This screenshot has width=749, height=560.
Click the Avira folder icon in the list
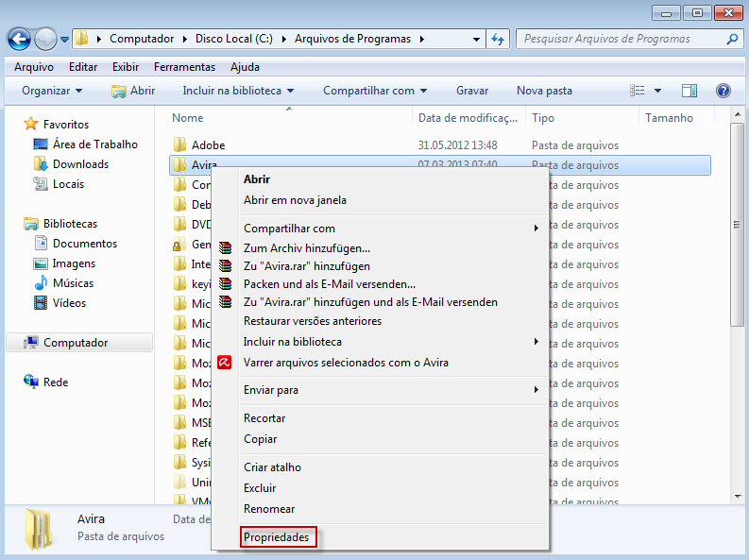[179, 164]
